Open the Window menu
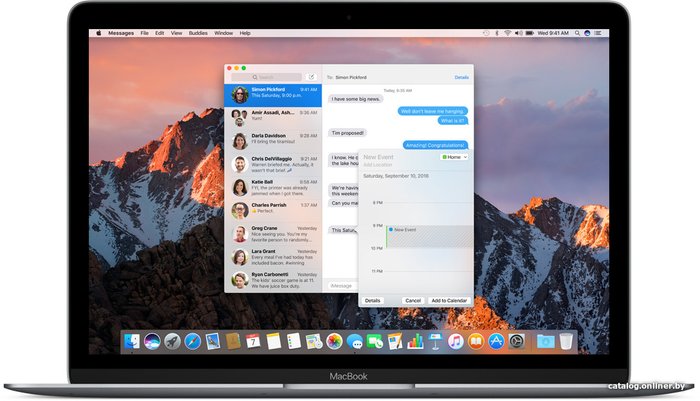The image size is (700, 401). [223, 33]
